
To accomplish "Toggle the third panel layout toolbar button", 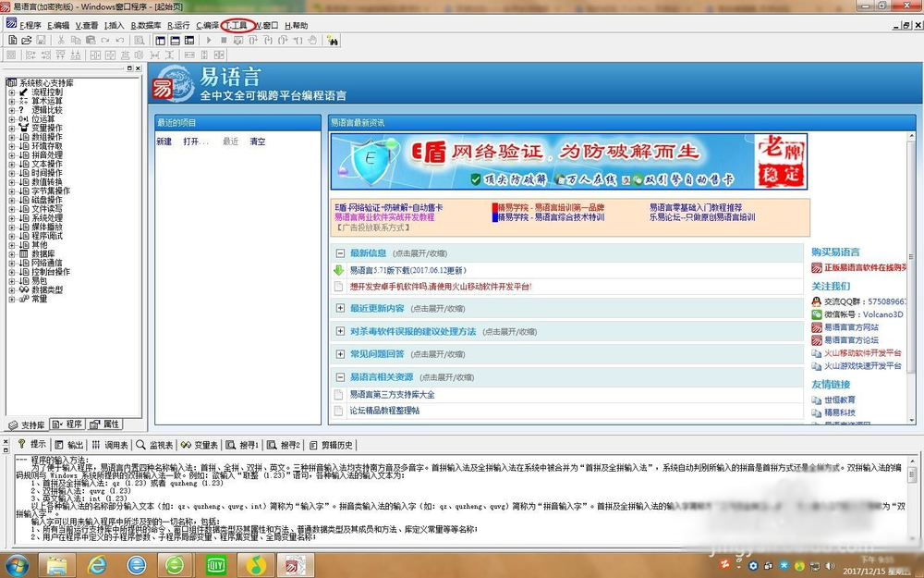I will tap(188, 41).
